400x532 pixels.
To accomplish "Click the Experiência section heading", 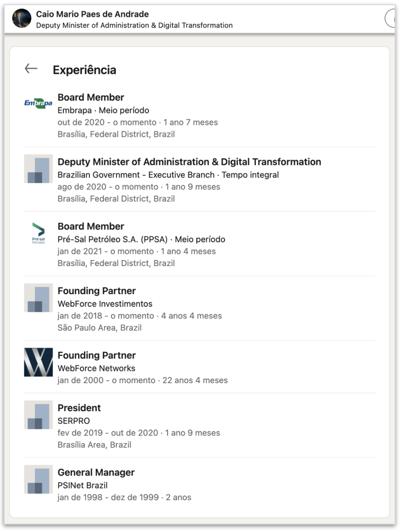I will coord(85,70).
